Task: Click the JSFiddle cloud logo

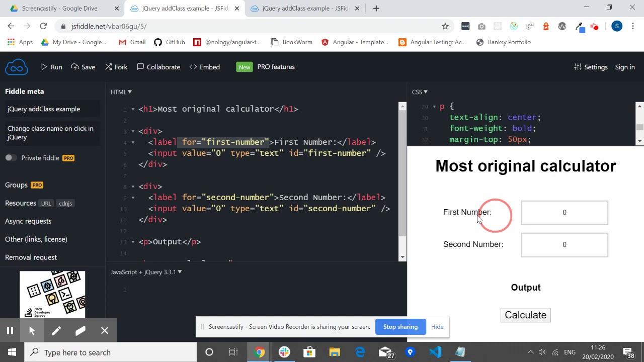Action: tap(16, 67)
